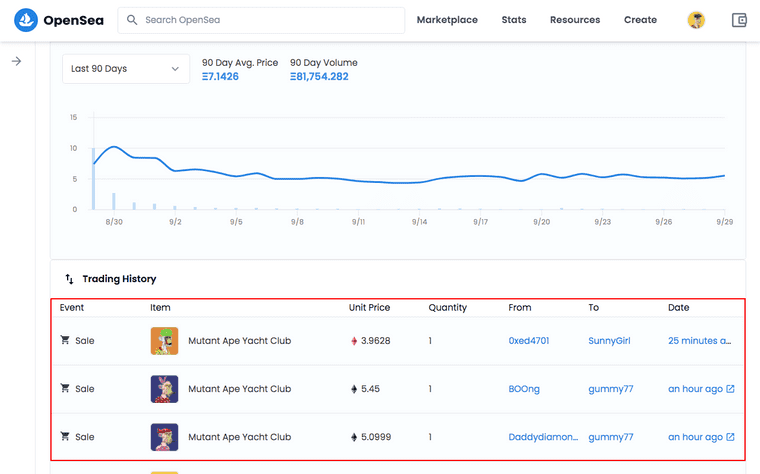Click the search magnifier icon
The width and height of the screenshot is (760, 474).
[x=131, y=20]
